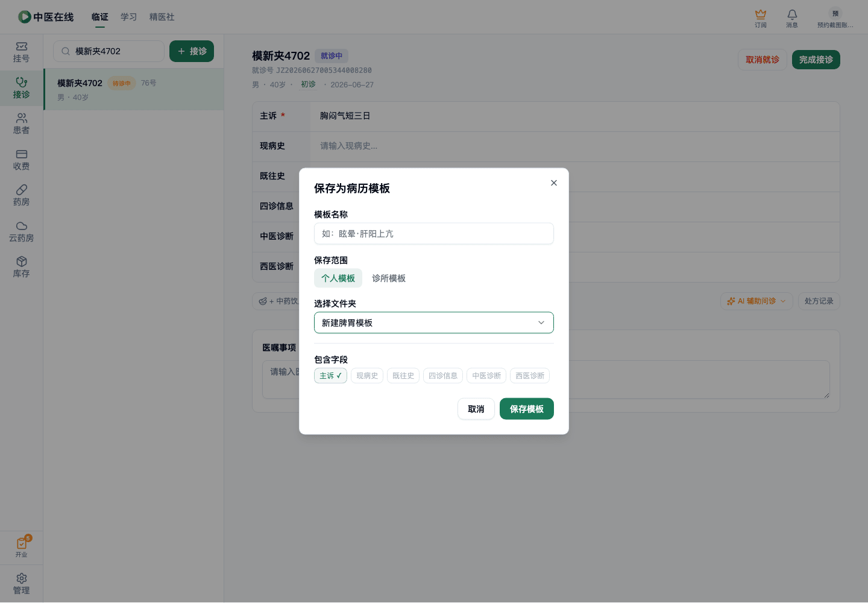Close the 保存为病历模板 dialog
Viewport: 868px width, 603px height.
(x=554, y=183)
